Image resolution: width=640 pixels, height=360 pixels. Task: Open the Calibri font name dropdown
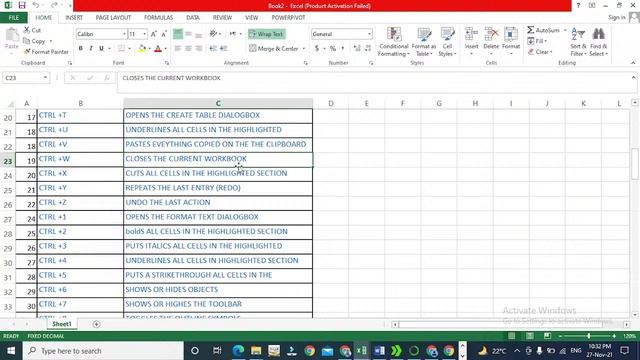click(x=124, y=34)
